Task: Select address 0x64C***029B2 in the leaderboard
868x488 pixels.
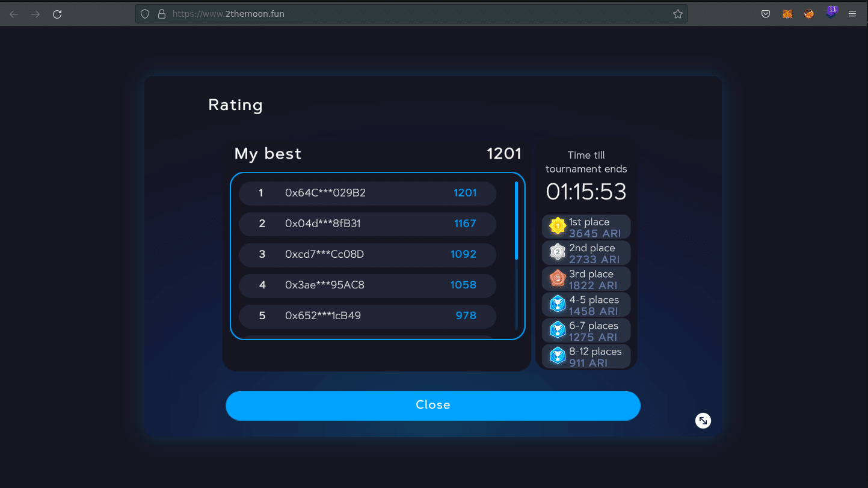Action: pyautogui.click(x=325, y=193)
